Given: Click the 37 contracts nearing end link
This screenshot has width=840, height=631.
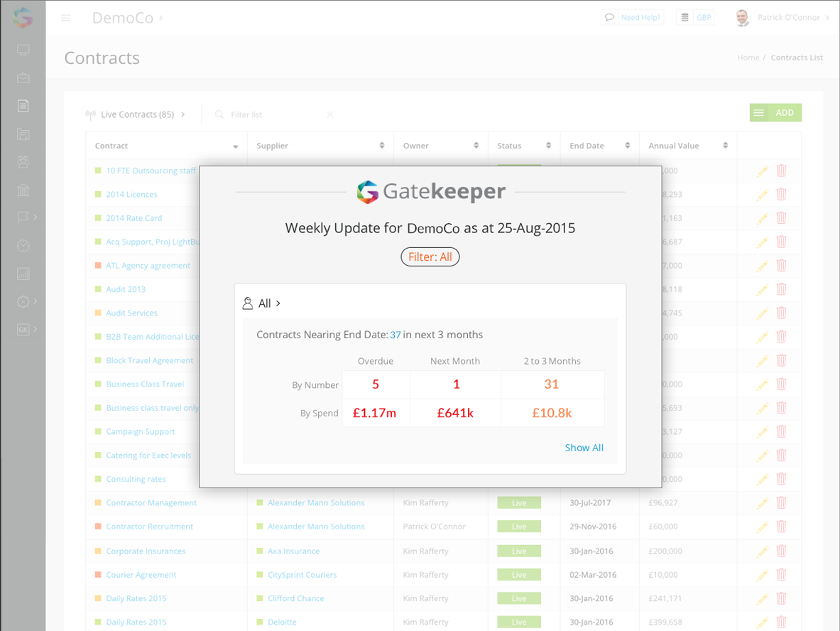Looking at the screenshot, I should (x=396, y=335).
